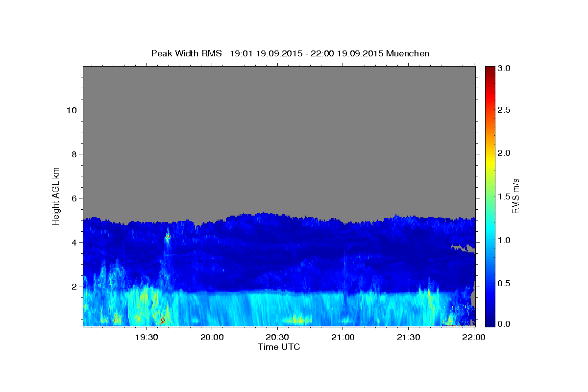This screenshot has width=588, height=392.
Task: Click the red-orange spot near 4 km at 19:40
Action: click(168, 237)
